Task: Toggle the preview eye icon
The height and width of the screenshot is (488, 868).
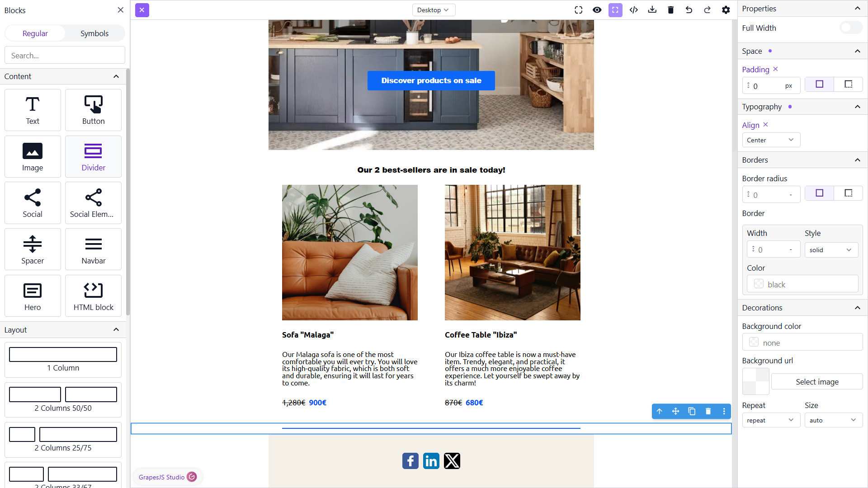Action: (597, 10)
